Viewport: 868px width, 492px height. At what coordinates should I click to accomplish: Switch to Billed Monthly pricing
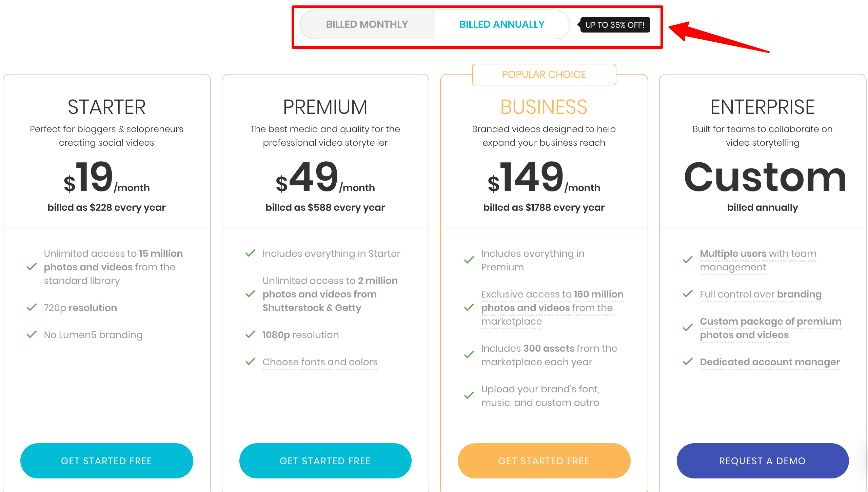click(367, 24)
